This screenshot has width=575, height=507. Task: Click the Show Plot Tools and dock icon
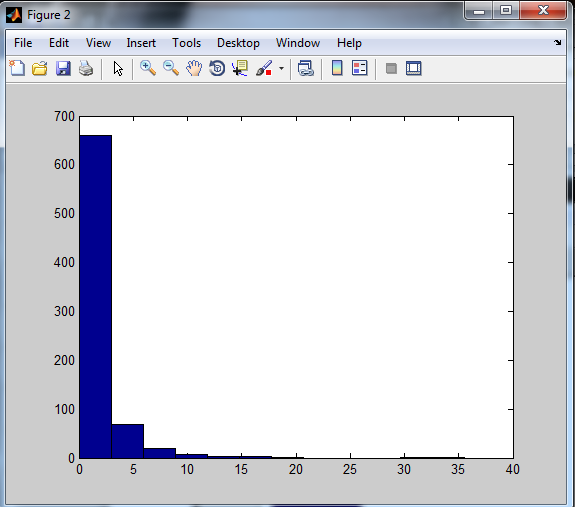414,68
